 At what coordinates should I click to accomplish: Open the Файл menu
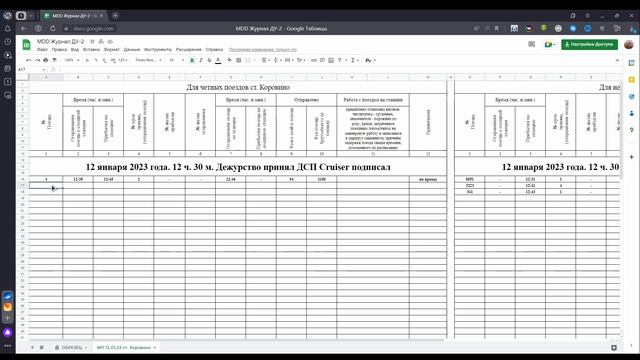tap(42, 49)
